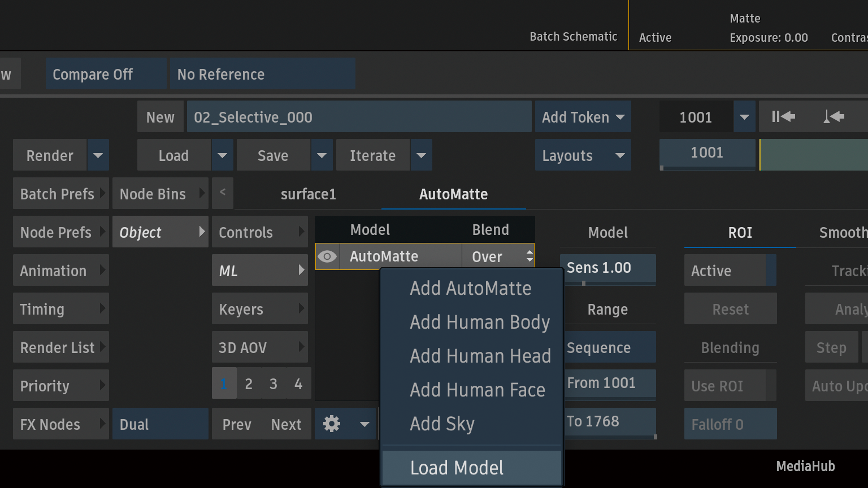
Task: Click the New batch button
Action: [160, 117]
